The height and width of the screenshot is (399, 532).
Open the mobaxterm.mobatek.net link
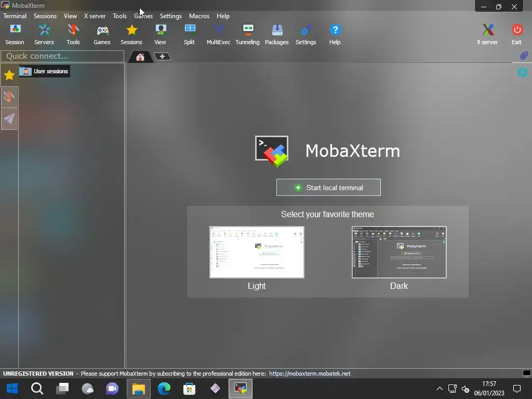pos(310,374)
